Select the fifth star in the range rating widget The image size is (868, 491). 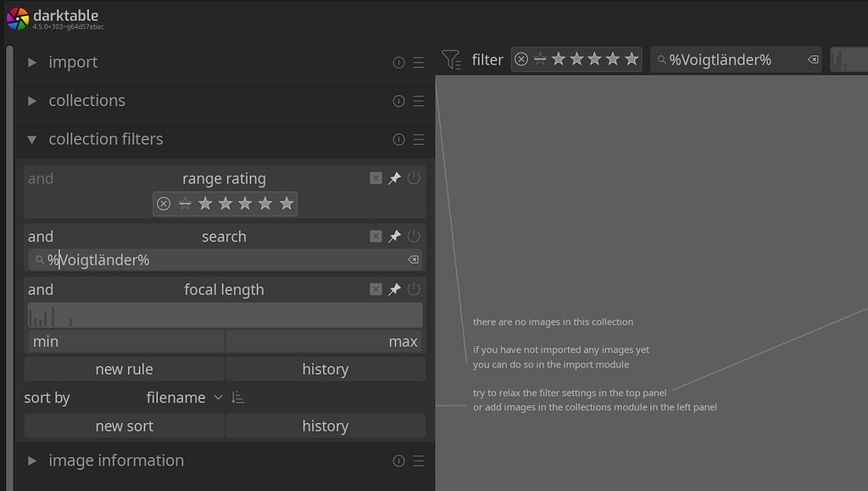pyautogui.click(x=287, y=204)
